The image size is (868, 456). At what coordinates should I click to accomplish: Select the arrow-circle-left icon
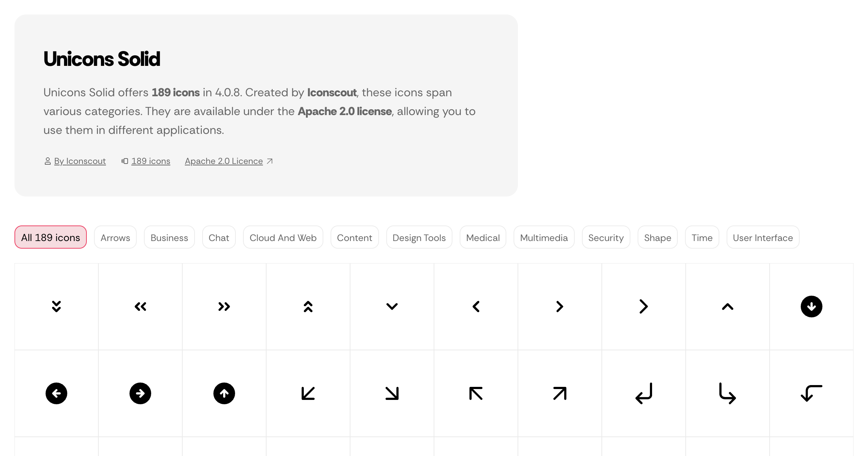(56, 393)
